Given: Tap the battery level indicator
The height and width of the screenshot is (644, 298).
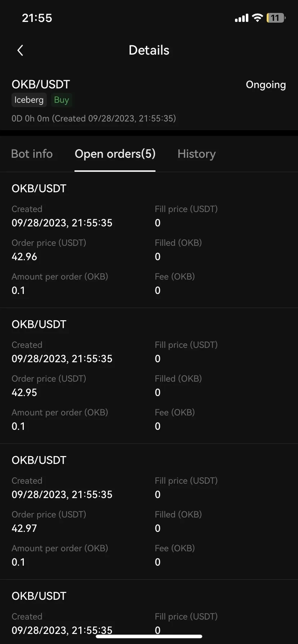Looking at the screenshot, I should (276, 18).
